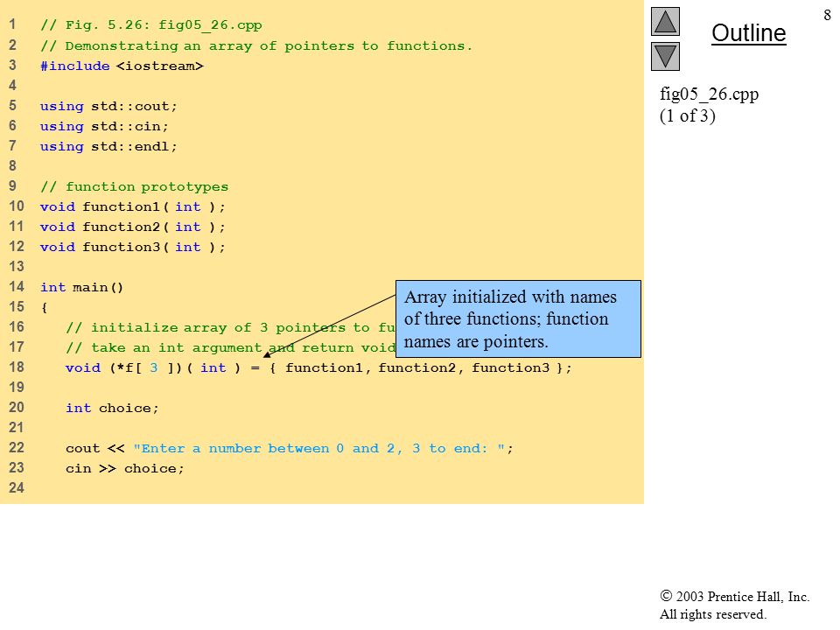Click the function3 prototype line

[132, 247]
